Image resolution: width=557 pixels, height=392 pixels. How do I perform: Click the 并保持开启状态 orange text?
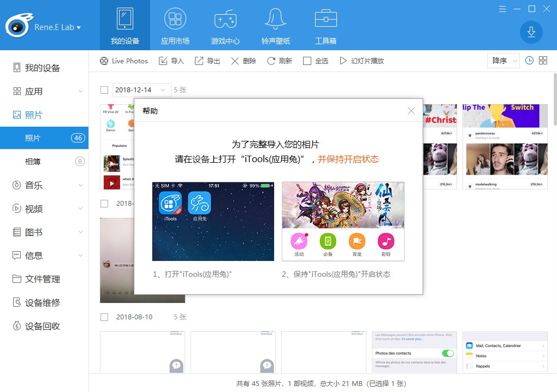coord(348,159)
